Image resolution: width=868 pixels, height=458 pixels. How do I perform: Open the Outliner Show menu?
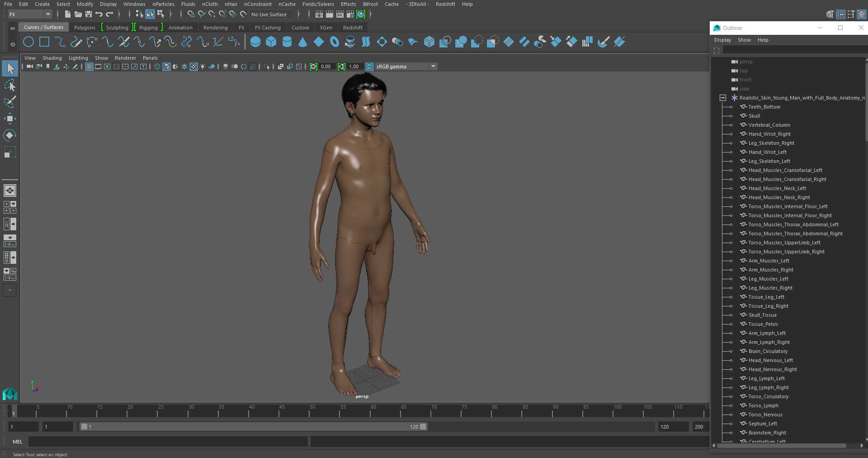tap(744, 40)
